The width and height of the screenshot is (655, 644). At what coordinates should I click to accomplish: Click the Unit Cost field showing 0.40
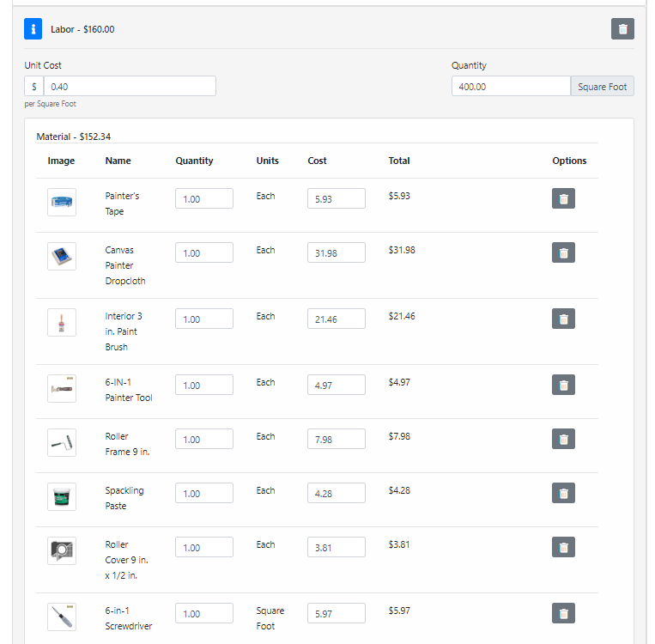(130, 86)
